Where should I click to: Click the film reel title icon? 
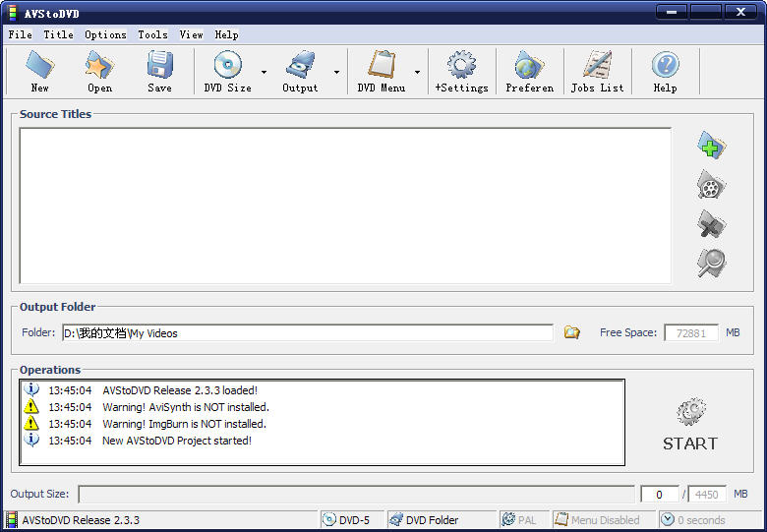coord(712,185)
